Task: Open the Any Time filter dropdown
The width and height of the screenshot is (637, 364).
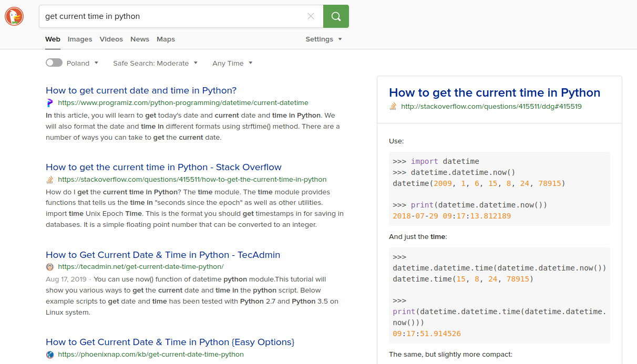Action: (232, 63)
